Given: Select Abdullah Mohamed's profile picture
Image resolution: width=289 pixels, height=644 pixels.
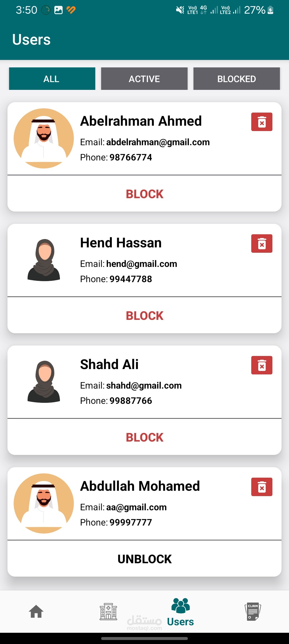Looking at the screenshot, I should point(44,503).
